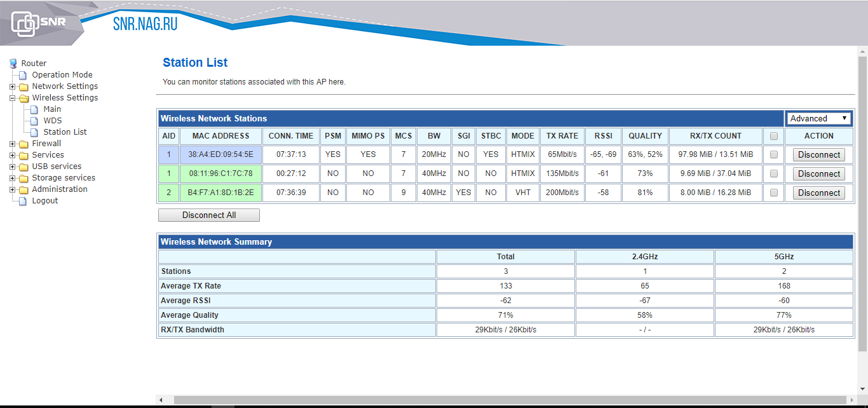Expand the Administration tree node
This screenshot has width=868, height=408.
(x=12, y=189)
